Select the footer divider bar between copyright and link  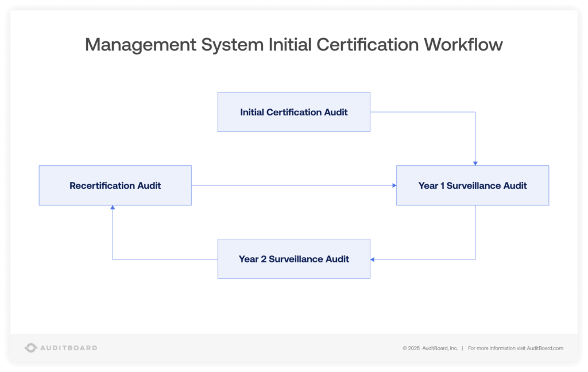(463, 348)
